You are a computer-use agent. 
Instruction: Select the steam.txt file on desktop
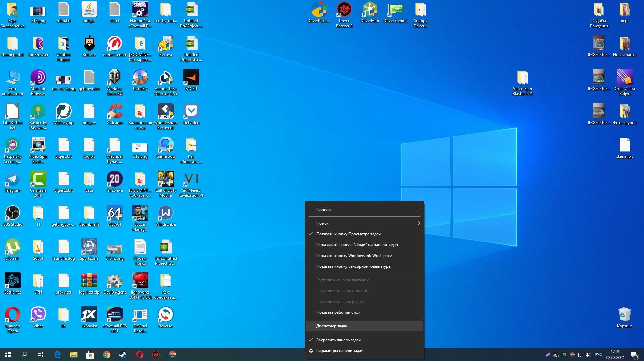[625, 148]
